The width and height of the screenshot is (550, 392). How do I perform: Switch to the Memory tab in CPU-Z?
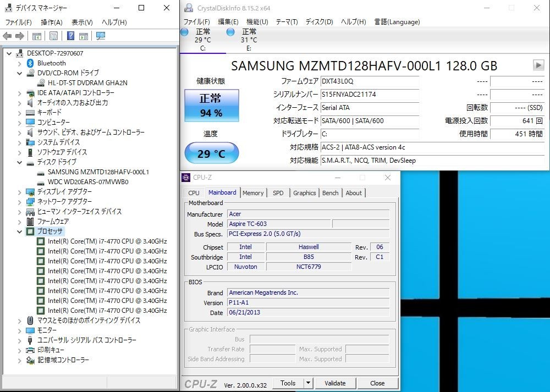click(253, 193)
